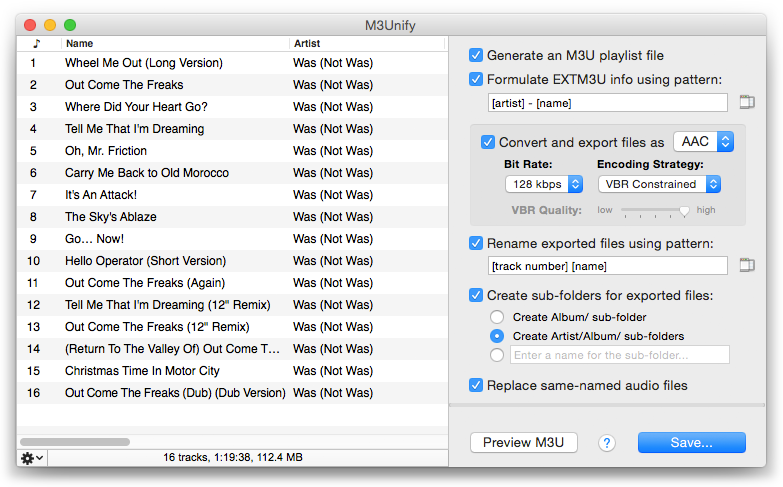Click the yellow minimize window button

click(x=50, y=24)
